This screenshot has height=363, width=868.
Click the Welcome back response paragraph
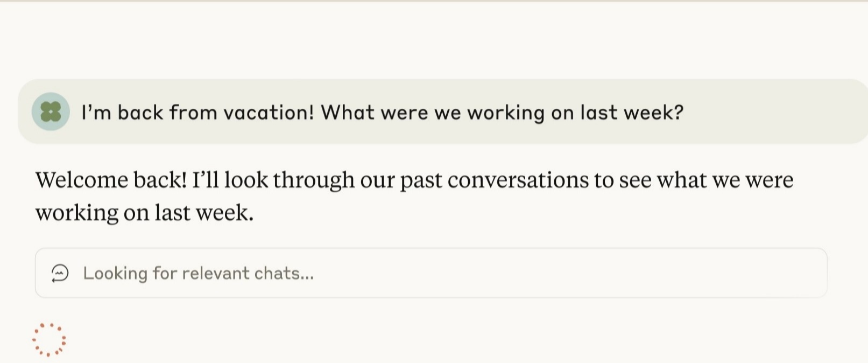point(414,195)
